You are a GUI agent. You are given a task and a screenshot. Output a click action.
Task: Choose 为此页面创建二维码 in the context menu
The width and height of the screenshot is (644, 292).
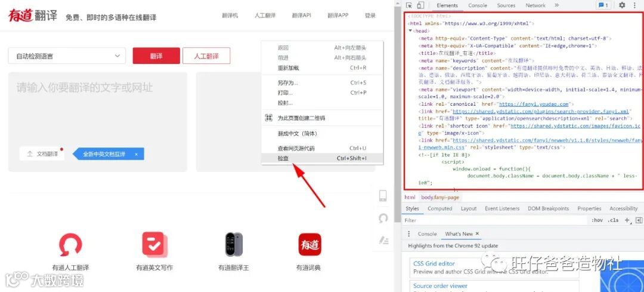[323, 118]
